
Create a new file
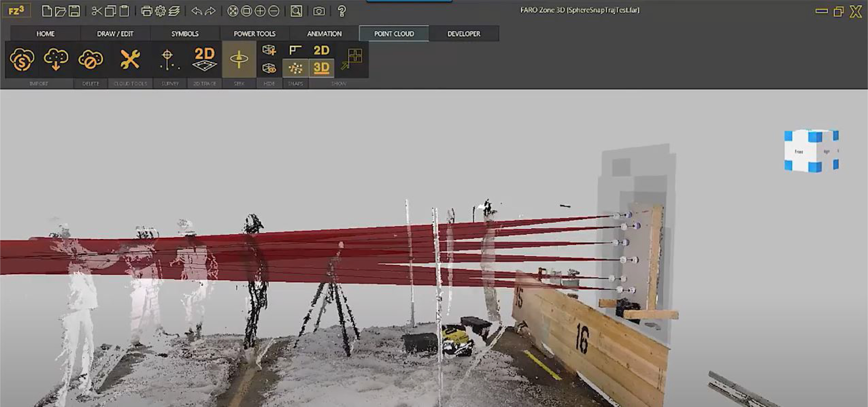47,11
